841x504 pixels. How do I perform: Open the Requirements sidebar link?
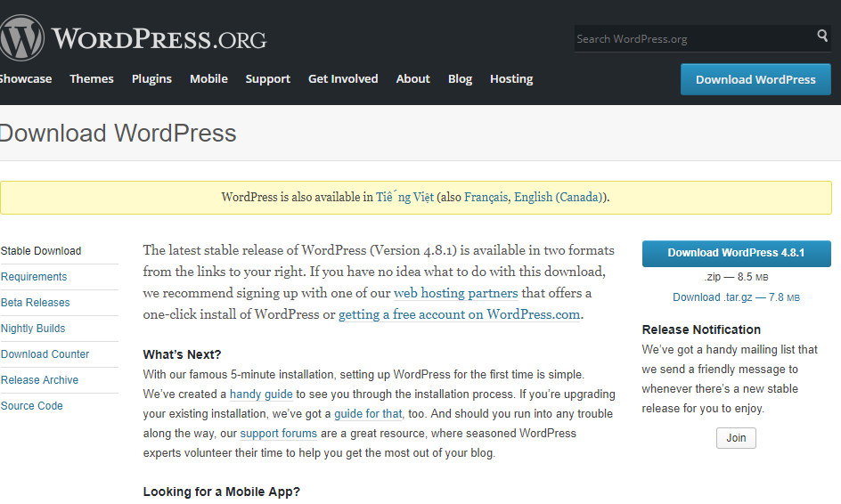point(34,277)
